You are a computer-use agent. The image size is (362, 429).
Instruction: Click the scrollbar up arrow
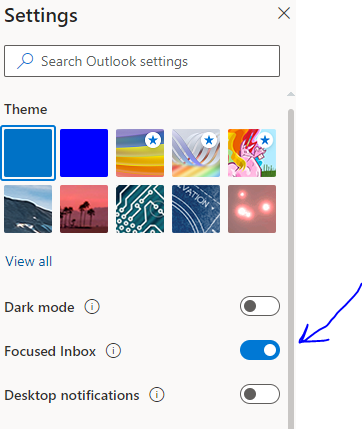(291, 94)
